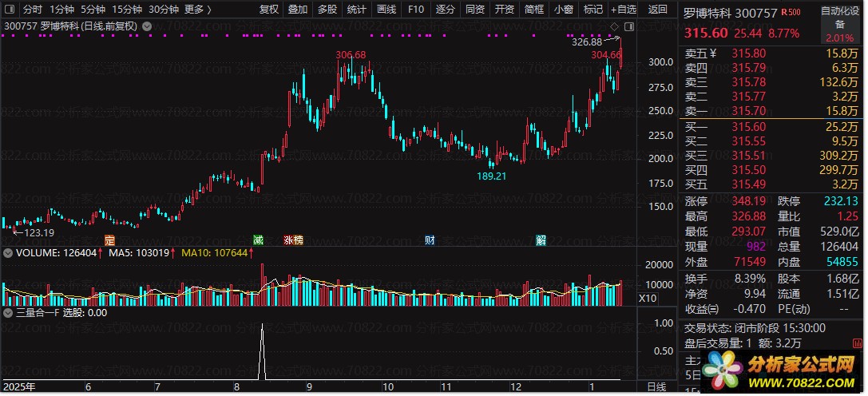Click the 326.88 peak price label

[x=587, y=42]
